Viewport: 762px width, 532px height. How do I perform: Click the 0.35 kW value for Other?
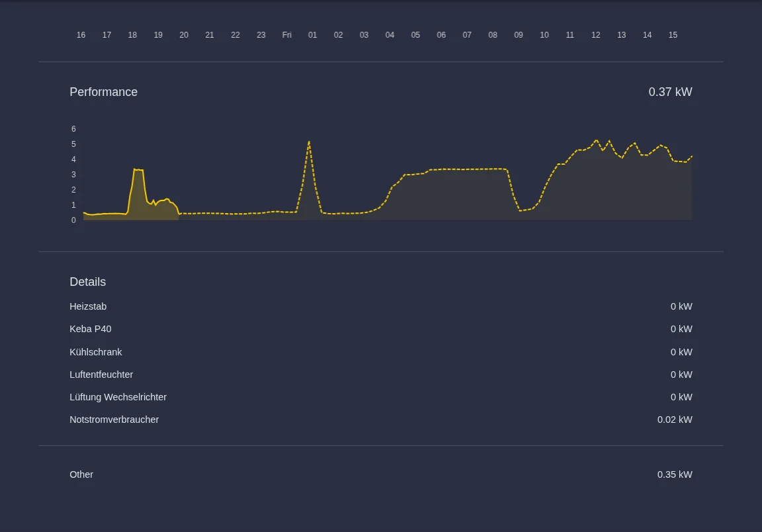point(675,474)
